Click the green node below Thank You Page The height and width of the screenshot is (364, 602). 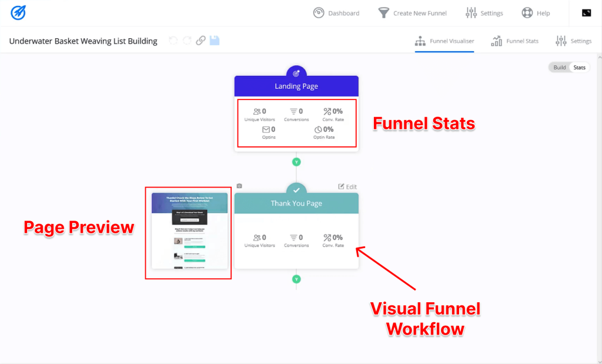pyautogui.click(x=296, y=279)
